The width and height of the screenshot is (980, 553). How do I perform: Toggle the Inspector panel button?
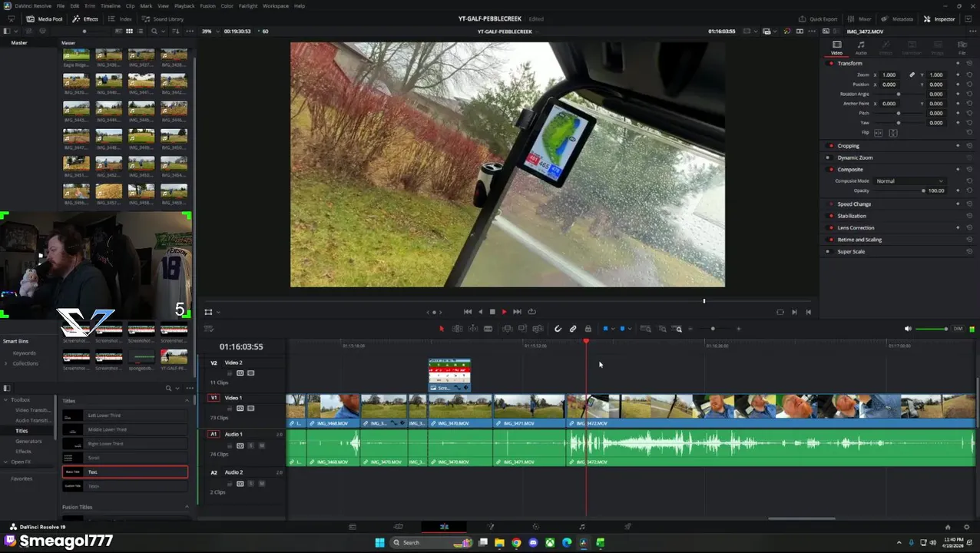pos(939,18)
